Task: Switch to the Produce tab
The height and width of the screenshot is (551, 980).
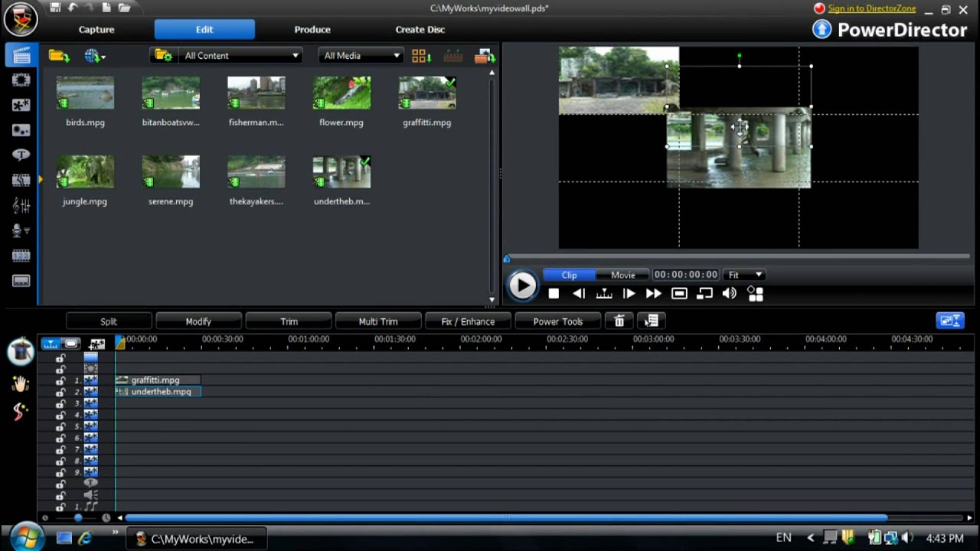Action: pyautogui.click(x=312, y=30)
